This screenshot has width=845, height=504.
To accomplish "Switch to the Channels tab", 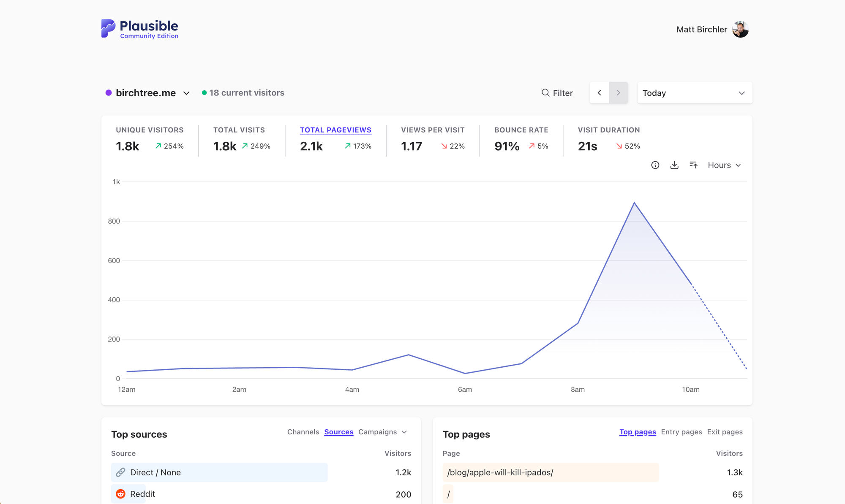I will point(303,432).
